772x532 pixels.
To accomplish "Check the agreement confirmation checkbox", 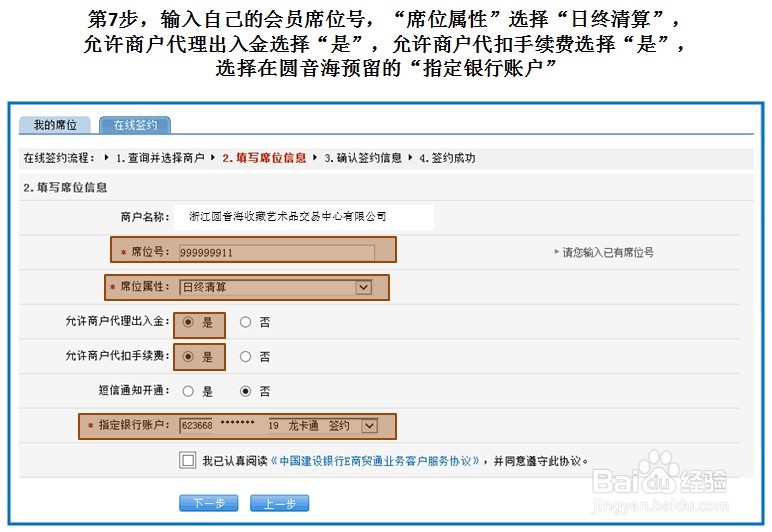I will [x=188, y=461].
